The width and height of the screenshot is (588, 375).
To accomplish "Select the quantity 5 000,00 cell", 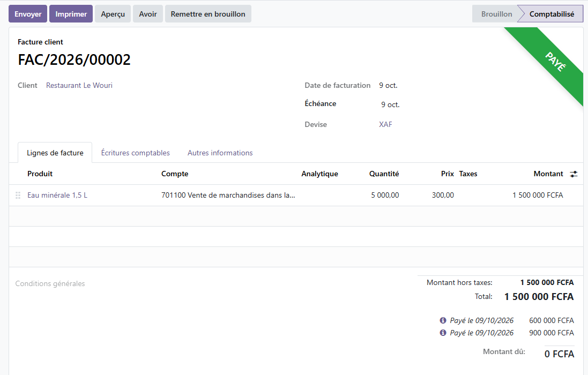I will (x=385, y=195).
